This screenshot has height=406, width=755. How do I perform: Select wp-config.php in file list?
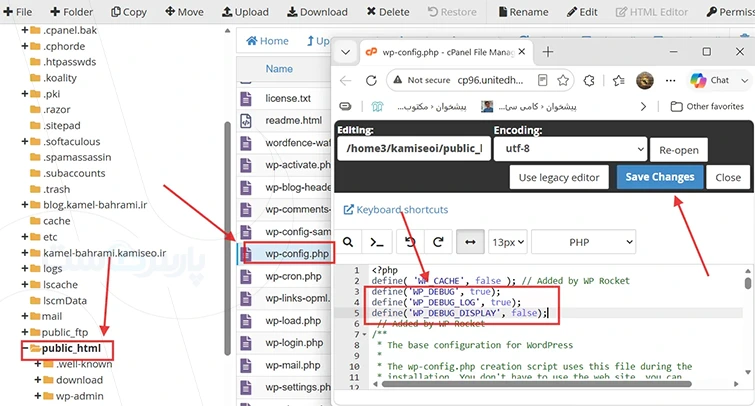[x=297, y=254]
